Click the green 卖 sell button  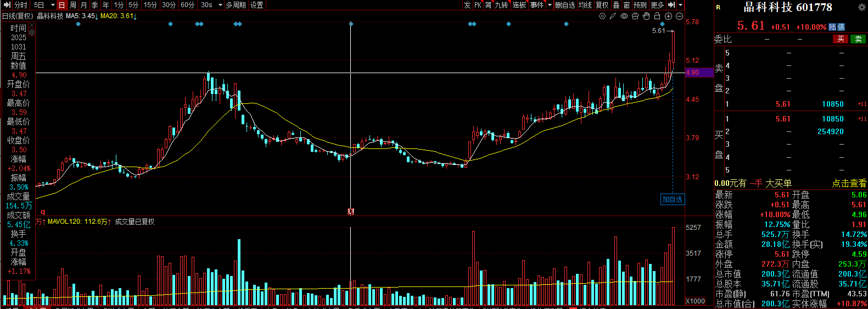(x=858, y=39)
